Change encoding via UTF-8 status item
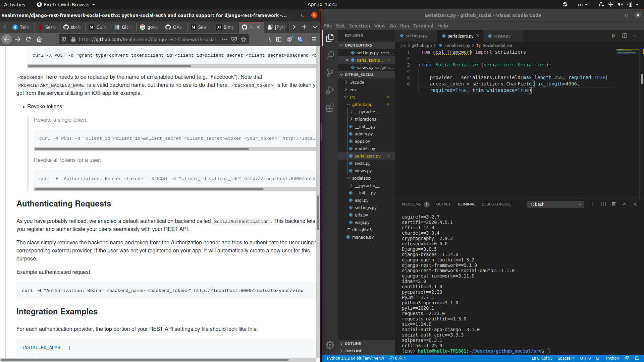This screenshot has width=644, height=362. click(x=585, y=358)
